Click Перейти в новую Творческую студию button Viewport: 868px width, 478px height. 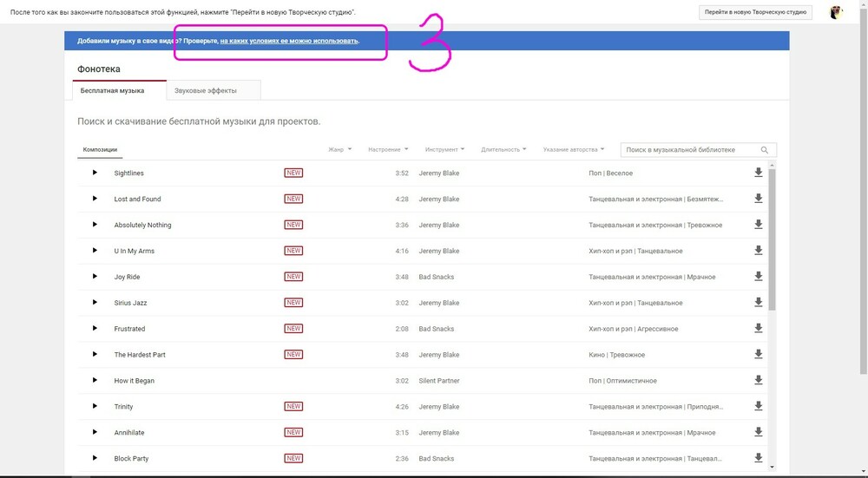point(756,12)
